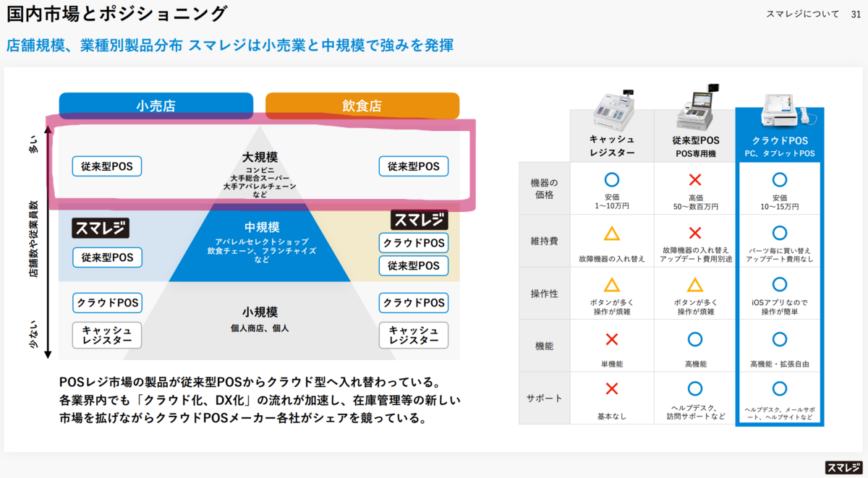The image size is (868, 478).
Task: Click the circle mark for キャッシュレジスター 機器の価格
Action: pos(612,179)
